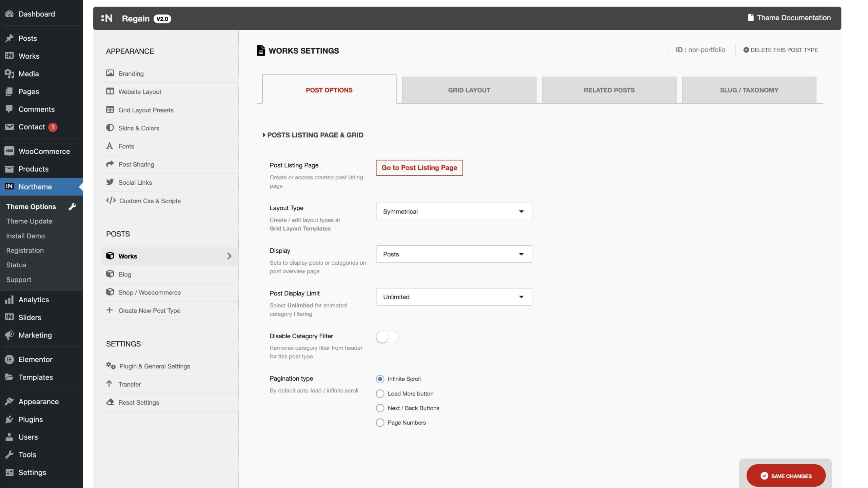868x488 pixels.
Task: Click the Pages icon in admin menu
Action: pos(9,91)
